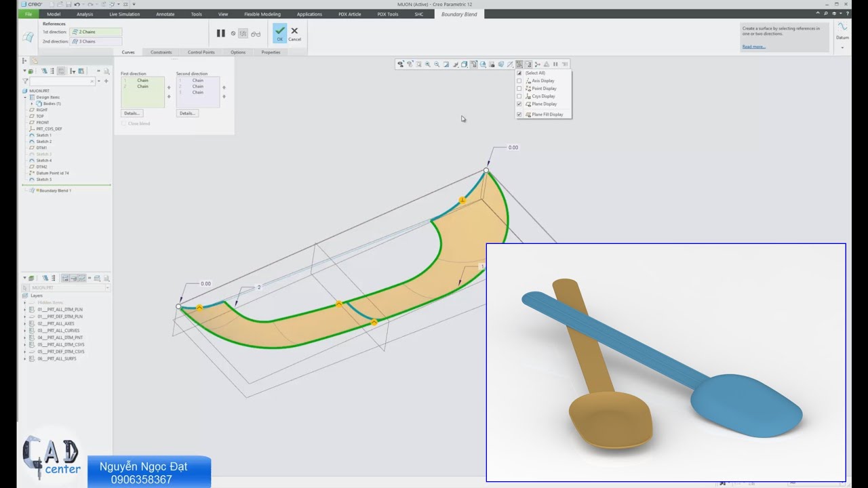The image size is (868, 488).
Task: Click the pause simulation icon in graphics toolbar
Action: coord(555,64)
